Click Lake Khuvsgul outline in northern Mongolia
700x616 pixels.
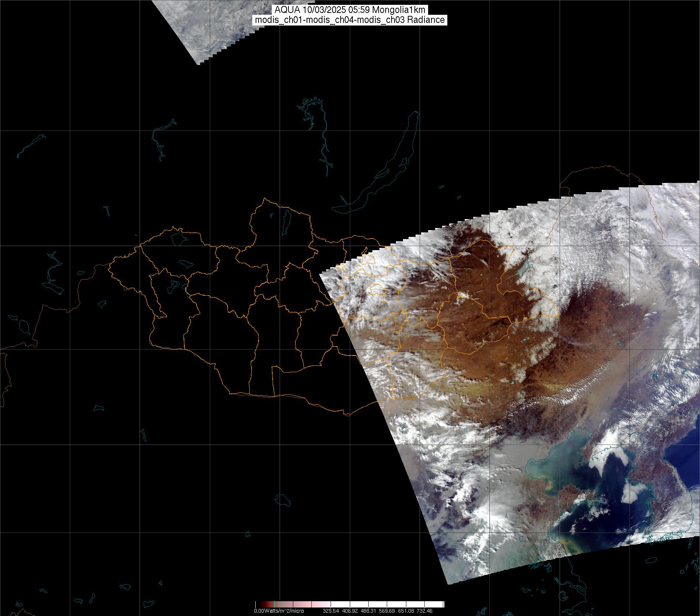tap(286, 221)
